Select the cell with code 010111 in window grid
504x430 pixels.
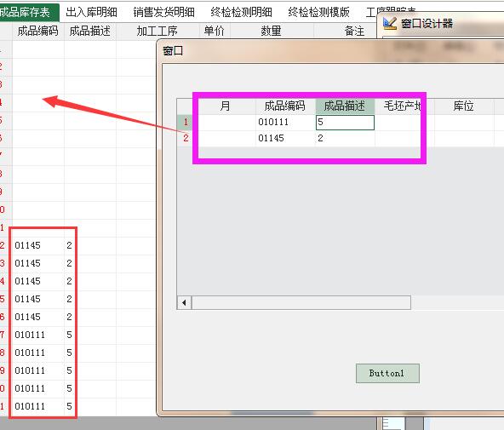(285, 122)
